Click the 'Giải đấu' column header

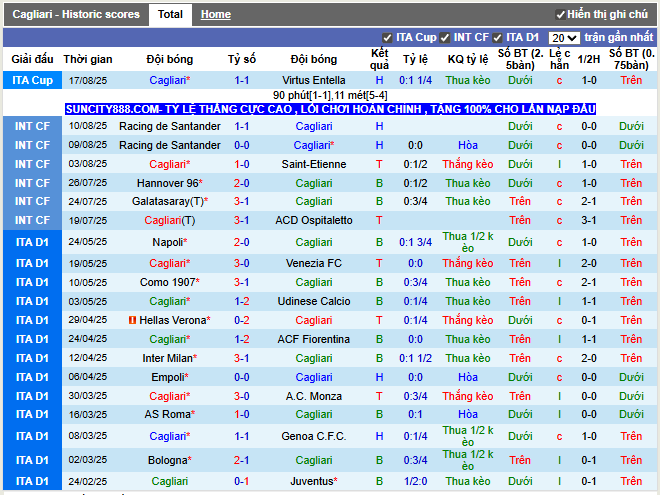[x=32, y=59]
